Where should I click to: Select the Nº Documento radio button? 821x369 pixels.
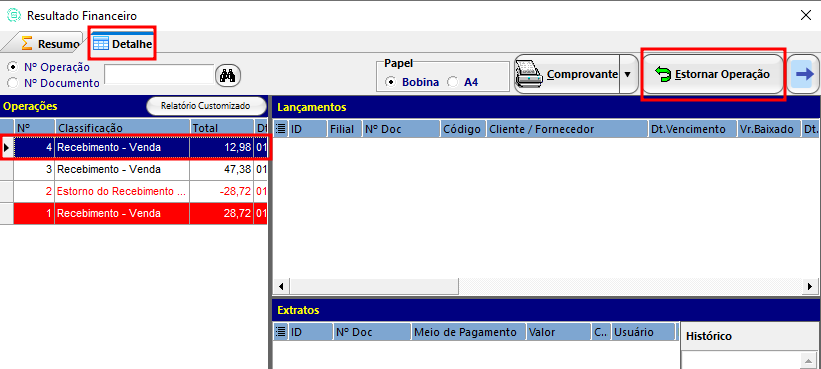point(13,83)
